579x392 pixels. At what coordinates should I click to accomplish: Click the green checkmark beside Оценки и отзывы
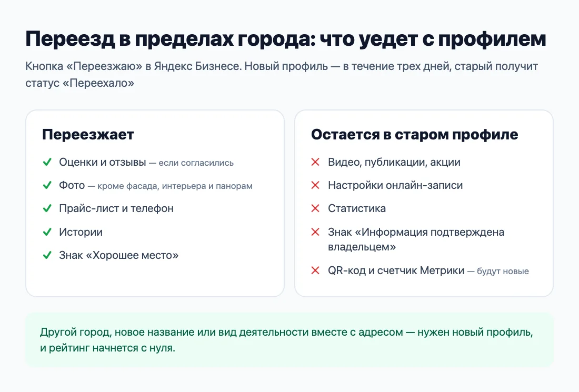47,162
